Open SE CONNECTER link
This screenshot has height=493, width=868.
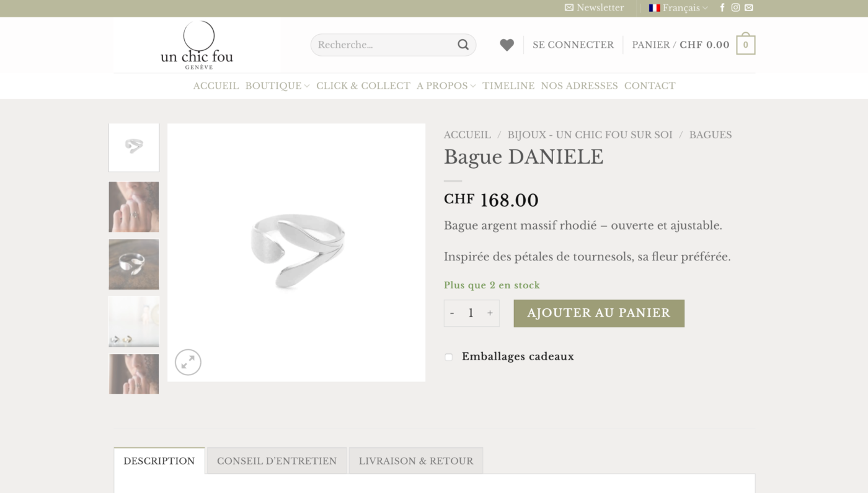[573, 45]
